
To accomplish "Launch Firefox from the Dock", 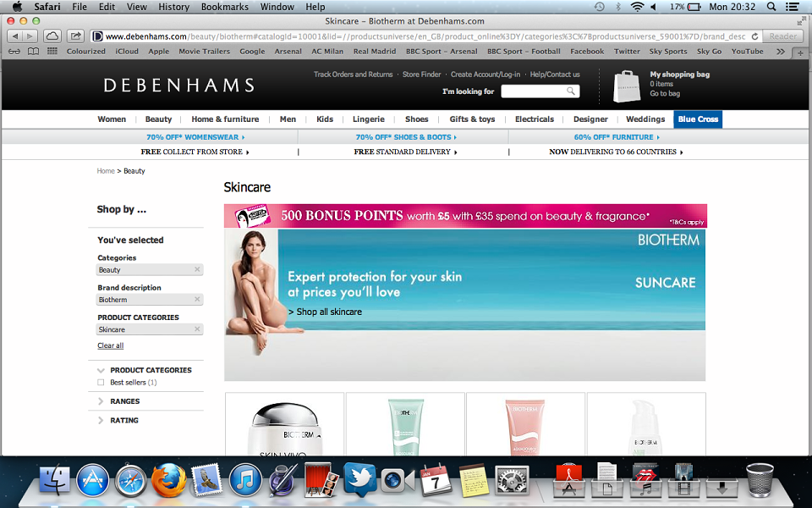I will (169, 480).
